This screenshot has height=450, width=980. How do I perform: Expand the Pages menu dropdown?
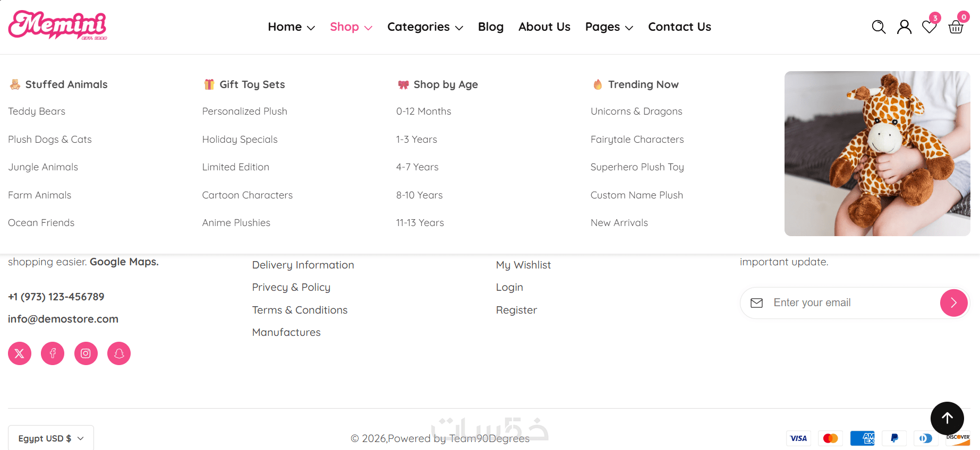(609, 27)
